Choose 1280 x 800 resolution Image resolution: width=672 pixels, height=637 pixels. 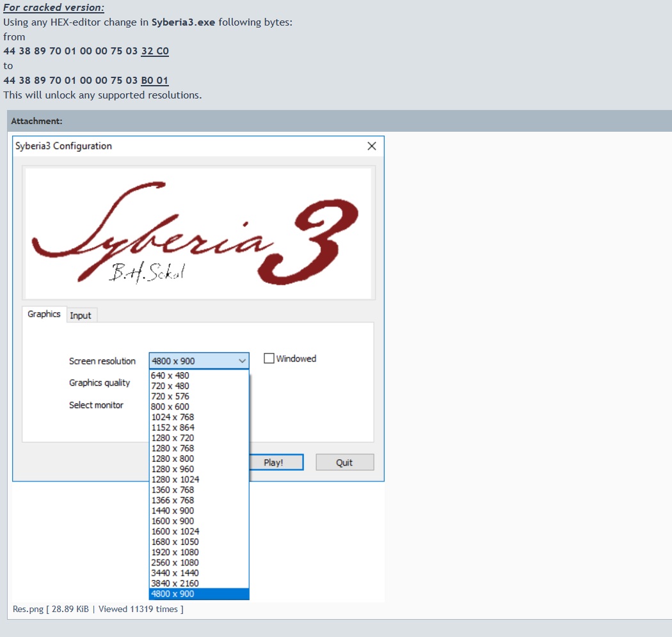coord(199,459)
